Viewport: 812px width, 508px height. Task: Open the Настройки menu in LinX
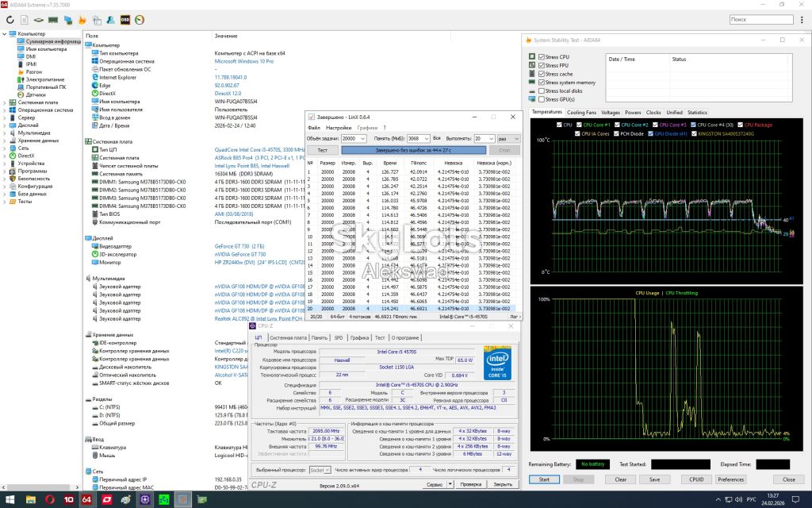(339, 128)
